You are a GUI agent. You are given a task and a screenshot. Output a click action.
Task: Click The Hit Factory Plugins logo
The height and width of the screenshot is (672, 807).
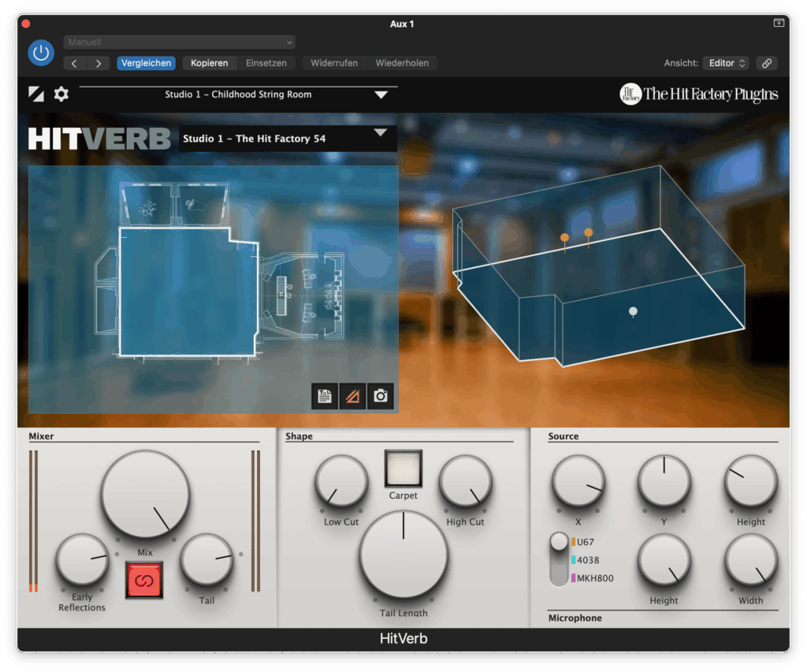[698, 95]
